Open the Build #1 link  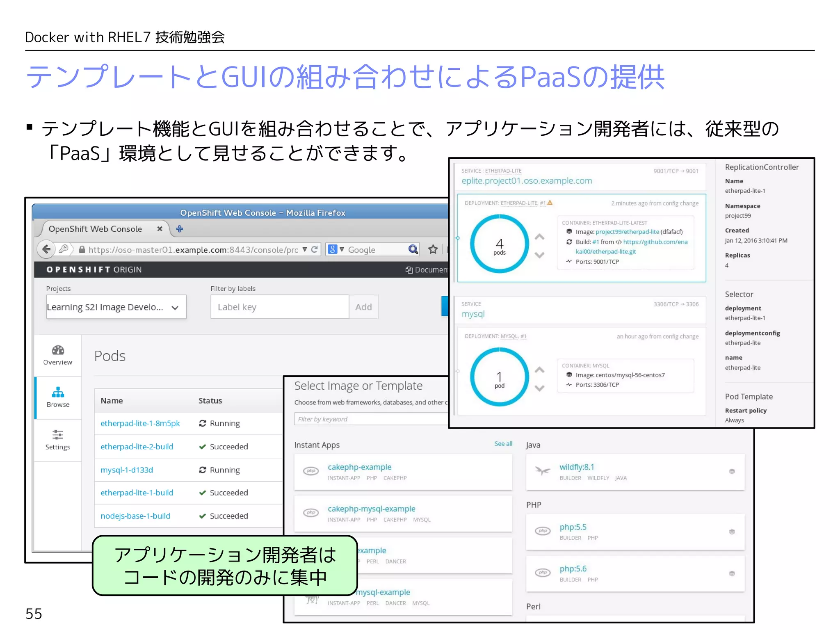(x=596, y=242)
